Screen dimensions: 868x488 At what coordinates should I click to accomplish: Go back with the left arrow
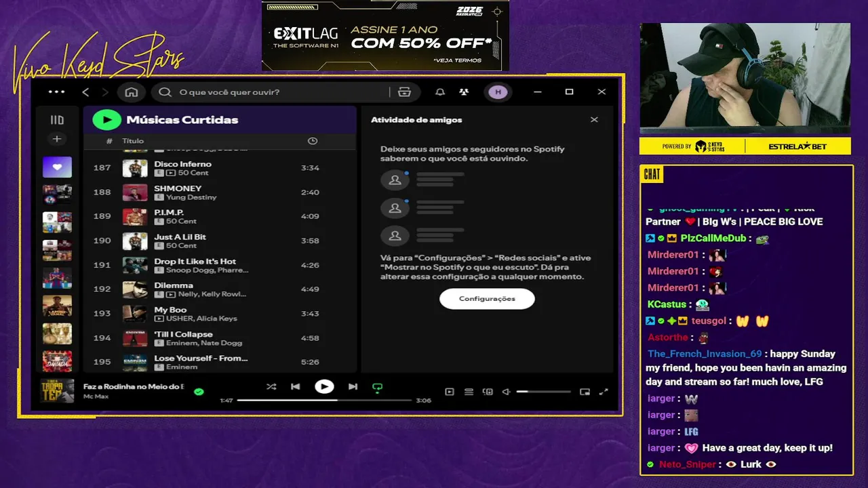click(85, 92)
